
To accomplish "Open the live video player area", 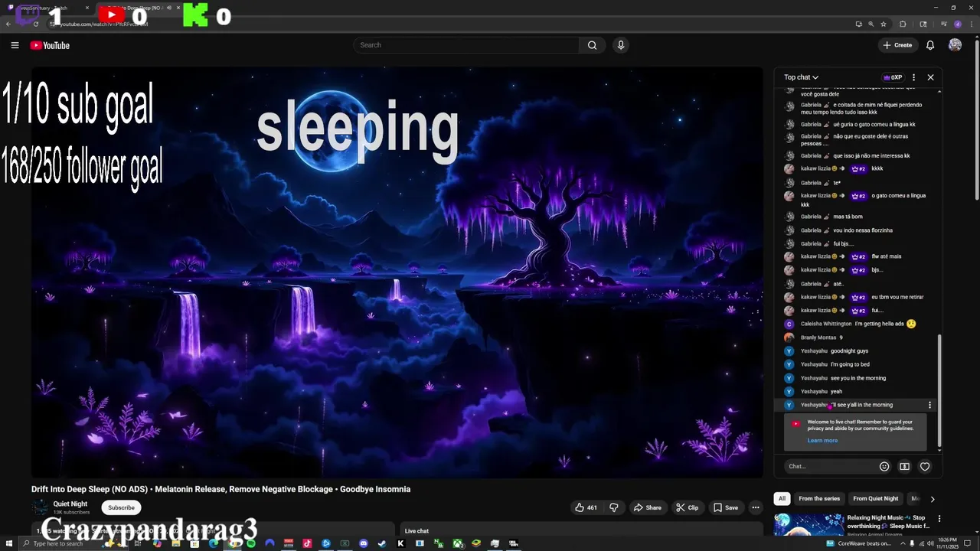I will click(397, 272).
